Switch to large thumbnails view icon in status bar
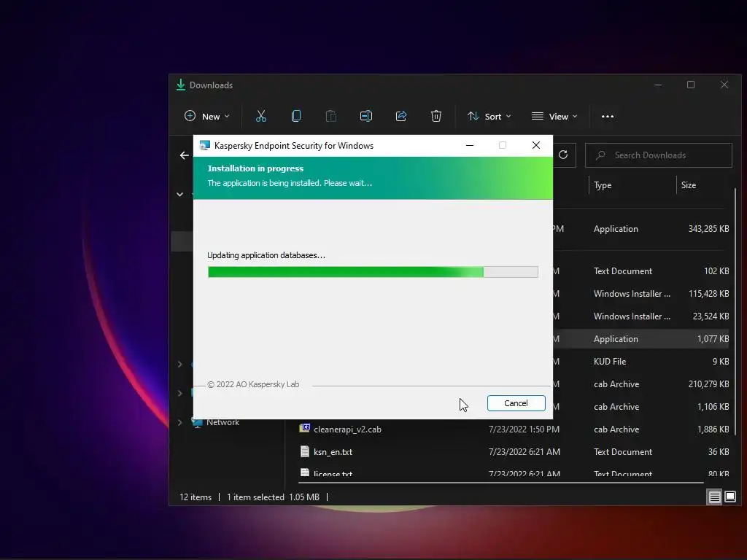Viewport: 747px width, 560px height. click(x=730, y=497)
